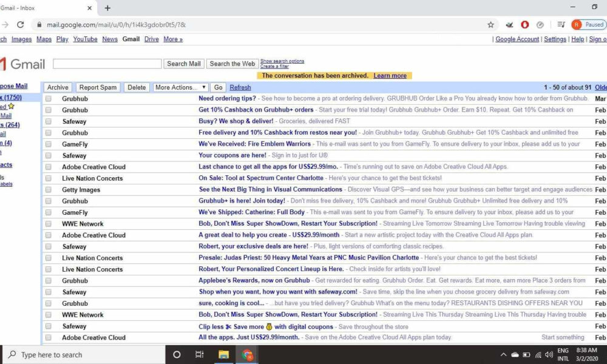Screen dimensions: 607x364
Task: Open Play in Google bar
Action: [x=62, y=39]
